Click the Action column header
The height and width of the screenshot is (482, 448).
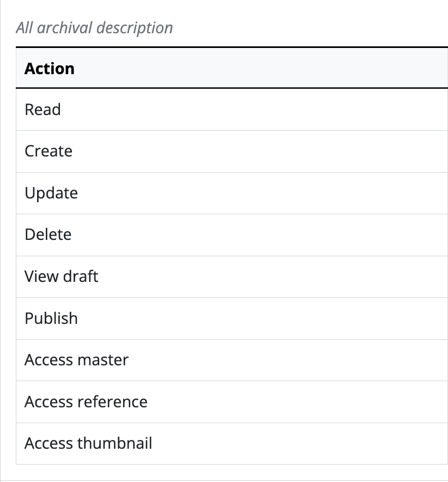tap(50, 69)
